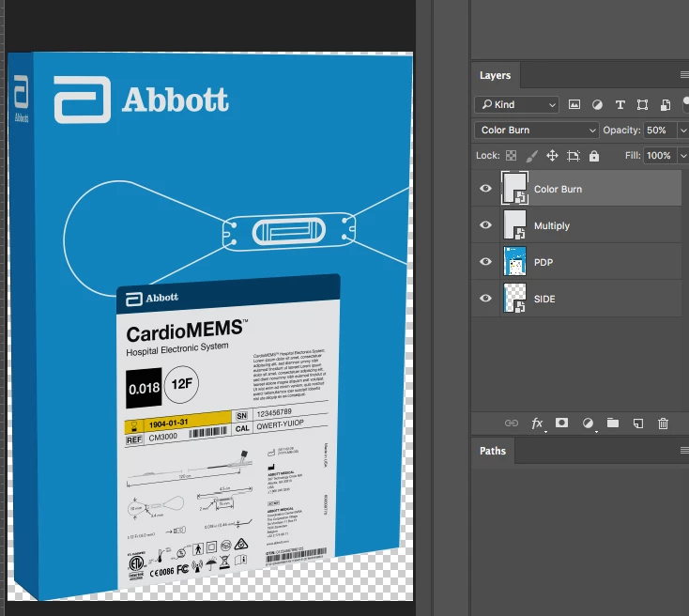Screen dimensions: 689x616
Task: Select the Color Burn layer thumbnail
Action: 514,188
